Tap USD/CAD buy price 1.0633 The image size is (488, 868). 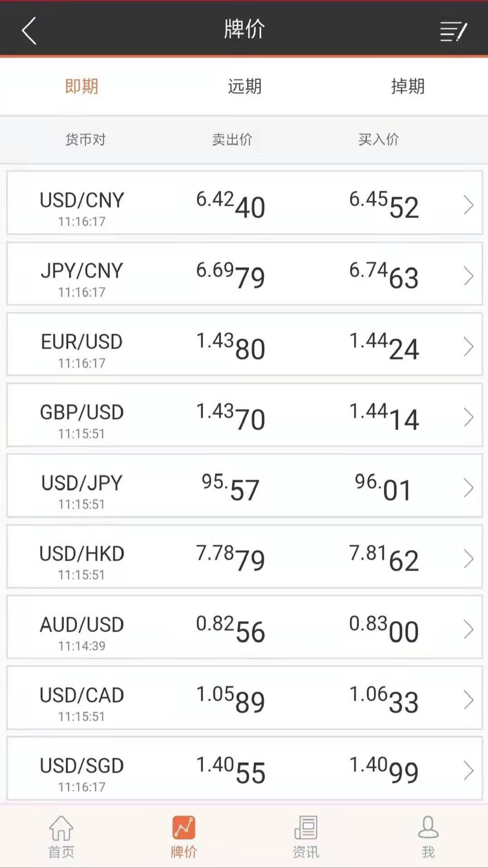coord(384,699)
